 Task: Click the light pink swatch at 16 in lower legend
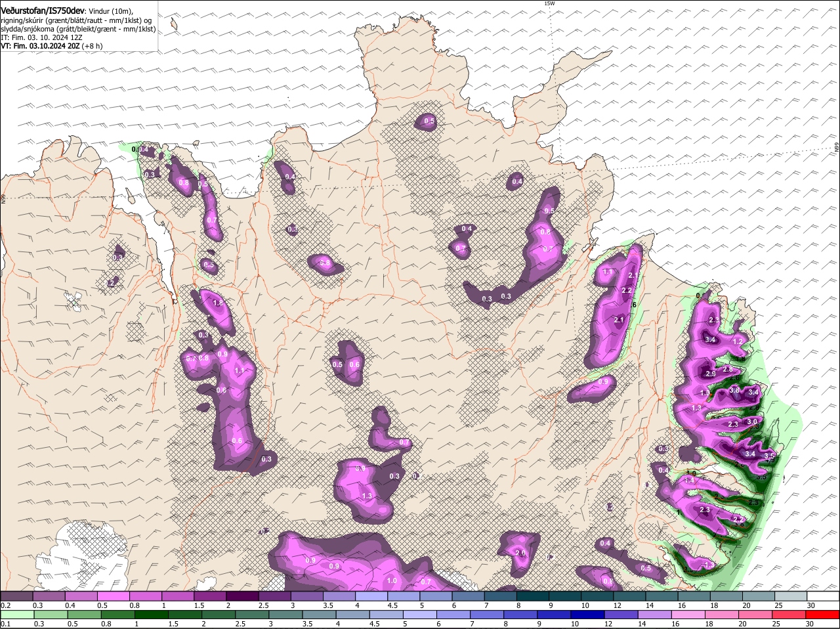[x=688, y=615]
